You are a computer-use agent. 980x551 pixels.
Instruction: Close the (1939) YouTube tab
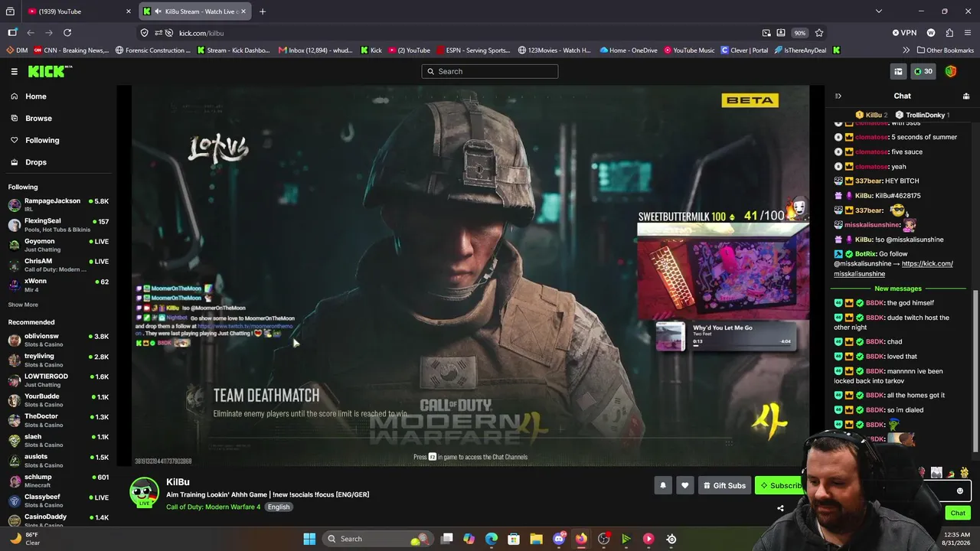click(128, 11)
